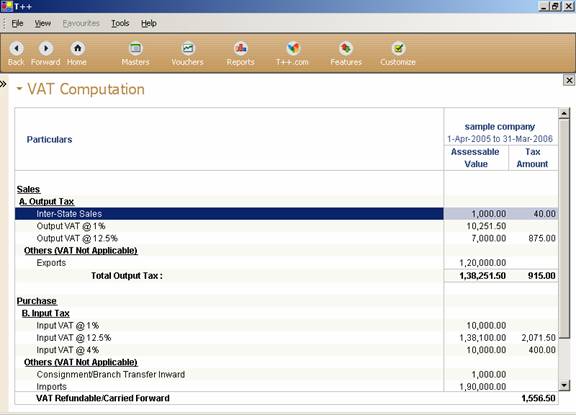Select the Inter-State Sales row
The width and height of the screenshot is (576, 415).
click(287, 214)
